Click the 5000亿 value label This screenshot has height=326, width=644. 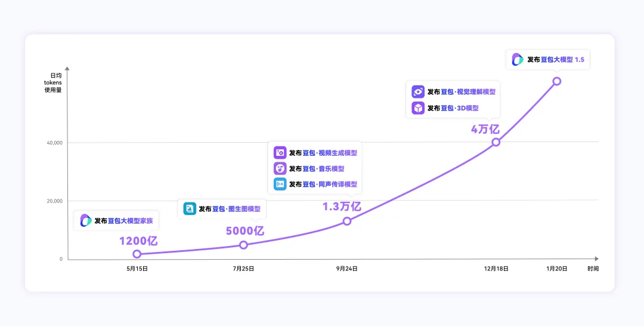pyautogui.click(x=244, y=231)
